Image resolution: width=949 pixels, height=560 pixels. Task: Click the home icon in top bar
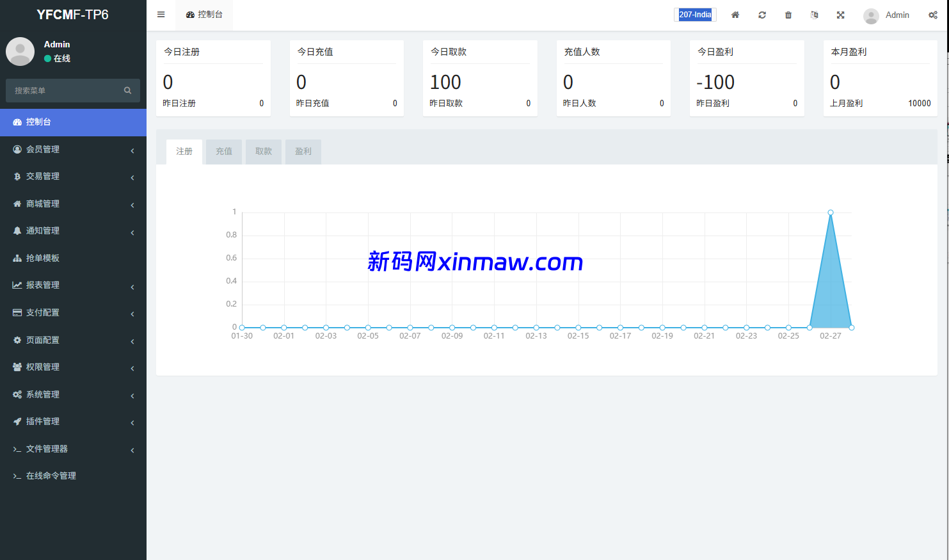pyautogui.click(x=735, y=15)
